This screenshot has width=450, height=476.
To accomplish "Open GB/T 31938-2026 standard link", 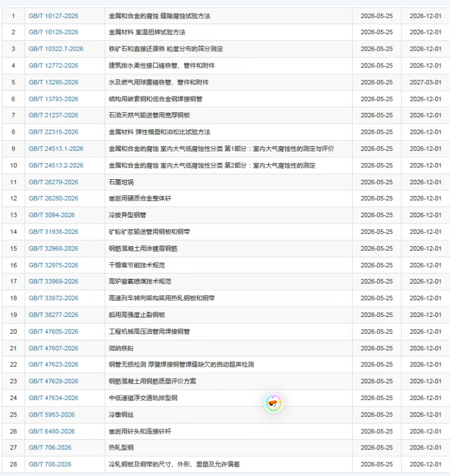I will [54, 231].
